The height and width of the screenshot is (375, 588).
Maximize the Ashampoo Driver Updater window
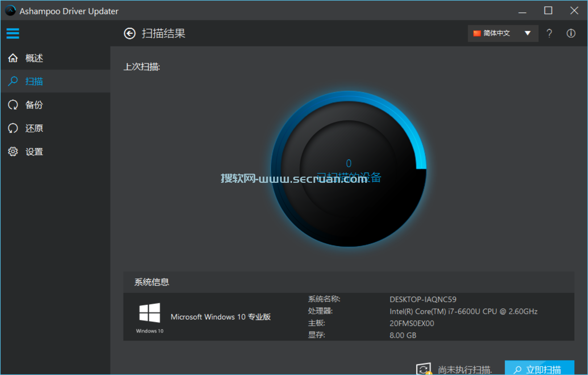[x=548, y=11]
